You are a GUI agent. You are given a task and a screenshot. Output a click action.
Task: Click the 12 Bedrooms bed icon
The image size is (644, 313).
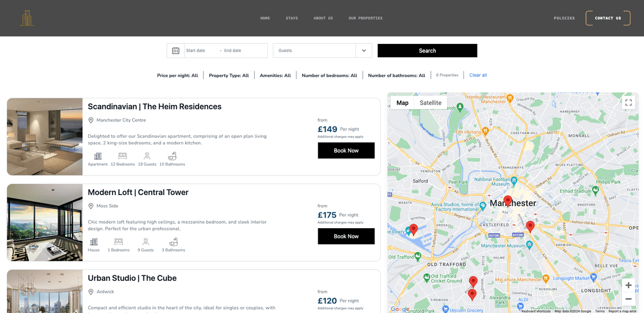pyautogui.click(x=123, y=156)
